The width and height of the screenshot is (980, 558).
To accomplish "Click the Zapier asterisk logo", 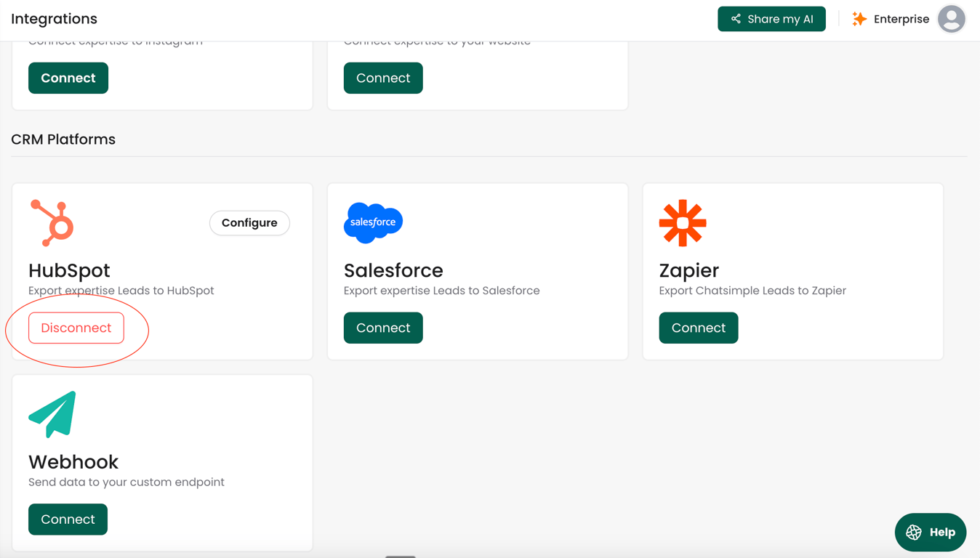I will (x=683, y=223).
